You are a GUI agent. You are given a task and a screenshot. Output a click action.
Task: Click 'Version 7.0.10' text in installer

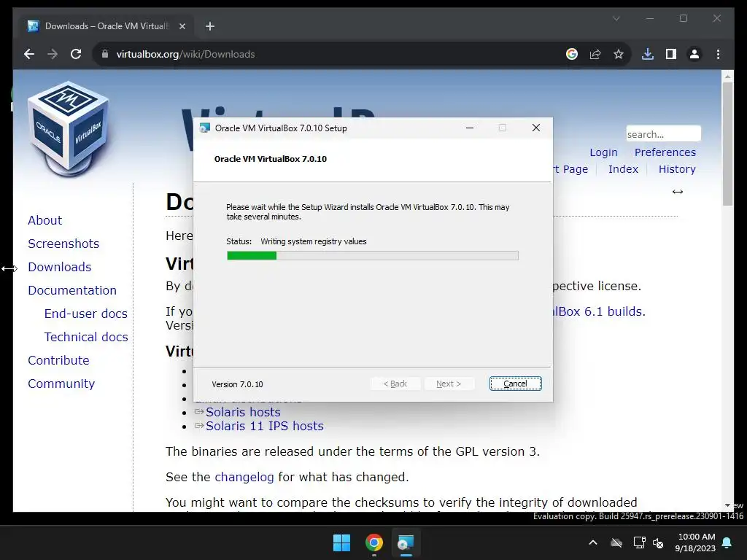tap(237, 384)
